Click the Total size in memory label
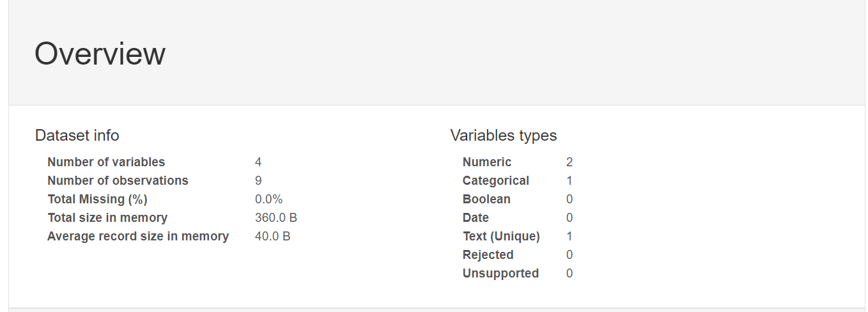Viewport: 868px width, 312px height. pos(107,218)
